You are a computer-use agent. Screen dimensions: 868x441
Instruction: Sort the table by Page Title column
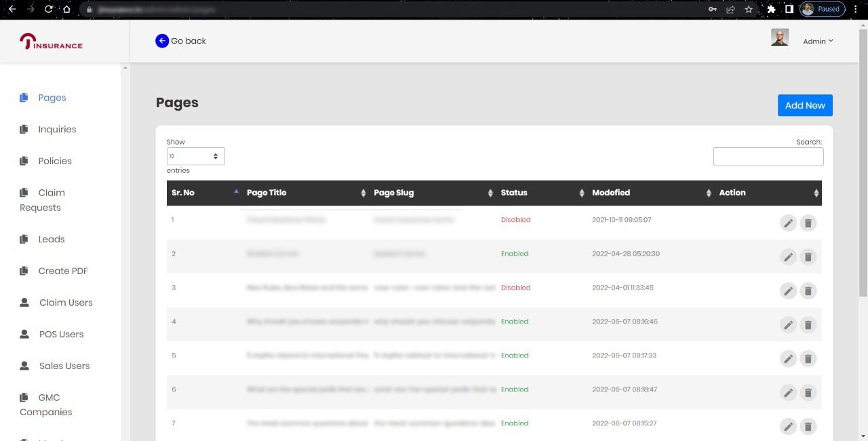pyautogui.click(x=305, y=193)
